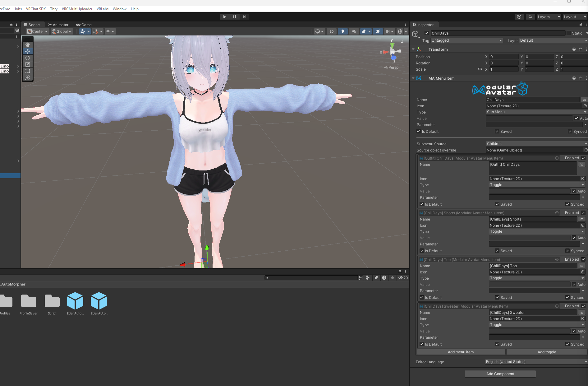
Task: Open Undo History icon
Action: coord(519,17)
